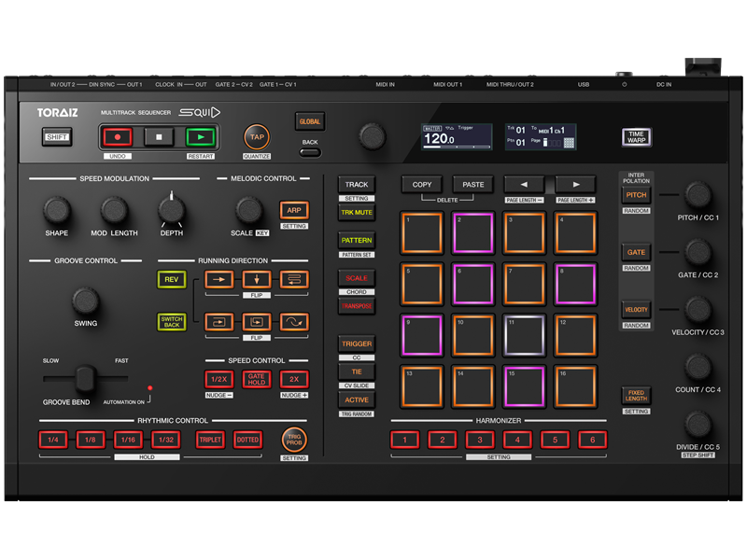Select the zigzag running direction icon

294,279
